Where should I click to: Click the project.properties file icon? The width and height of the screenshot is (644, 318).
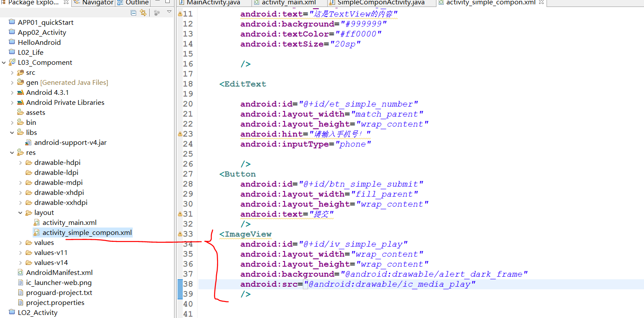tap(20, 302)
